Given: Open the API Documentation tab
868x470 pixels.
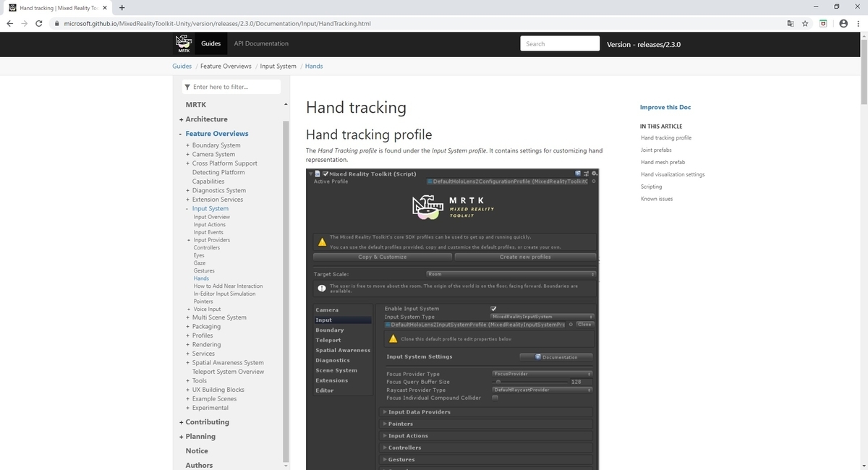Looking at the screenshot, I should coord(261,43).
